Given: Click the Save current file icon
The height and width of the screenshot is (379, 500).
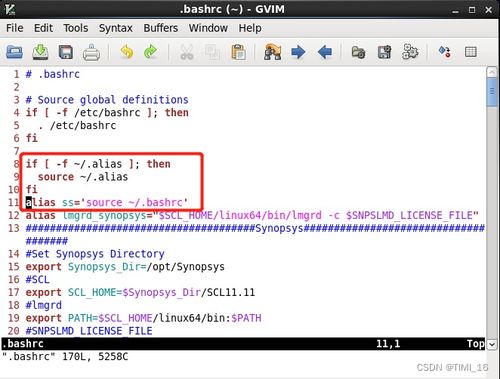Looking at the screenshot, I should point(40,52).
